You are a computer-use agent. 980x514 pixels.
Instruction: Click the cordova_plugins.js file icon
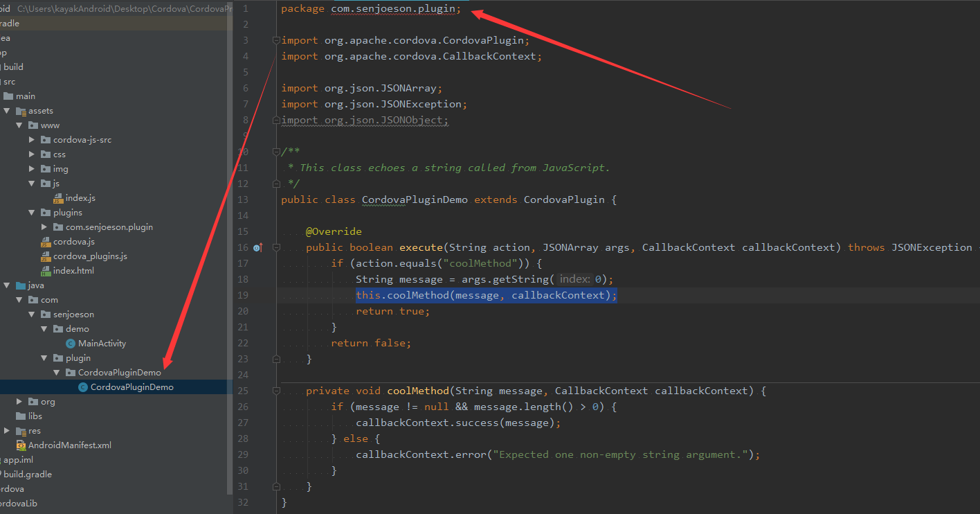coord(46,256)
